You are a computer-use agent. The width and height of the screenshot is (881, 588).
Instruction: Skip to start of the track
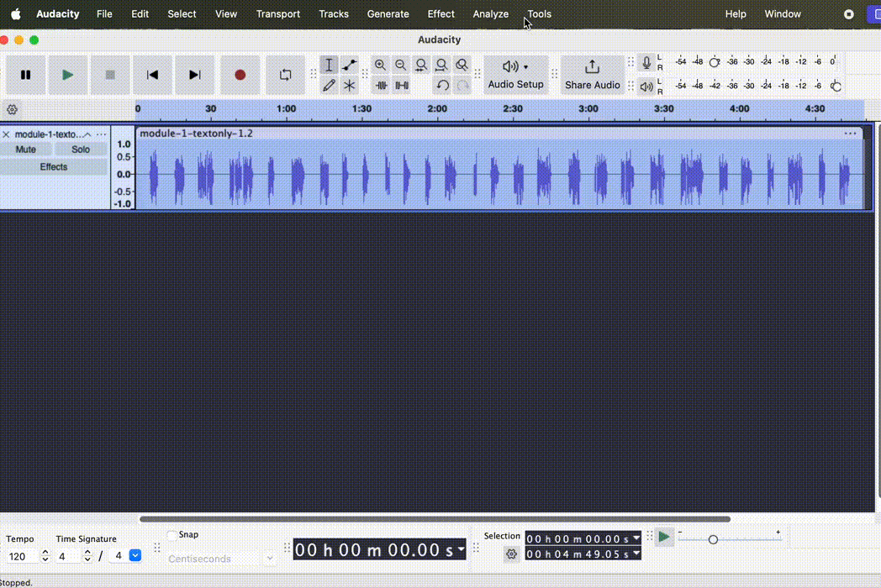(x=152, y=75)
